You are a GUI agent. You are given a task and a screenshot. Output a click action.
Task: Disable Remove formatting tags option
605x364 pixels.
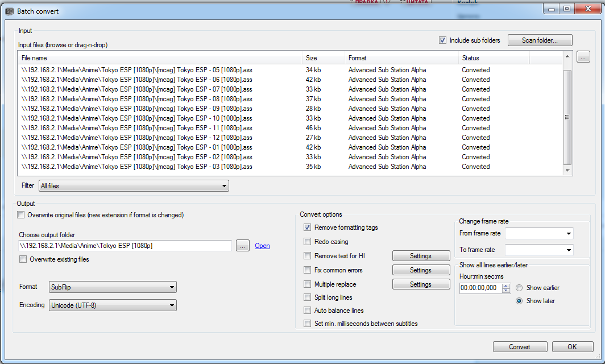point(308,227)
